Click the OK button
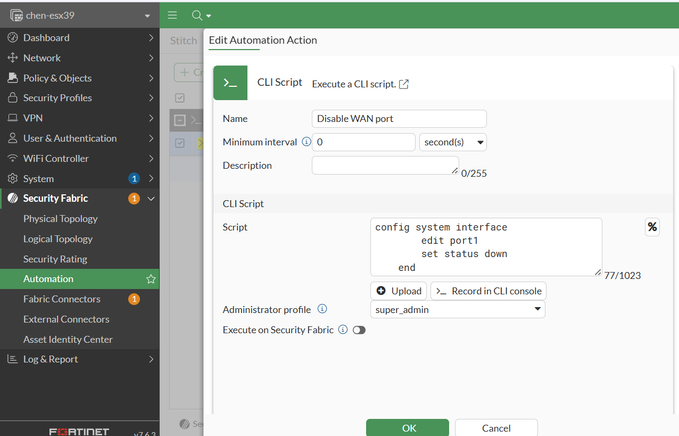The width and height of the screenshot is (679, 436). pos(407,428)
